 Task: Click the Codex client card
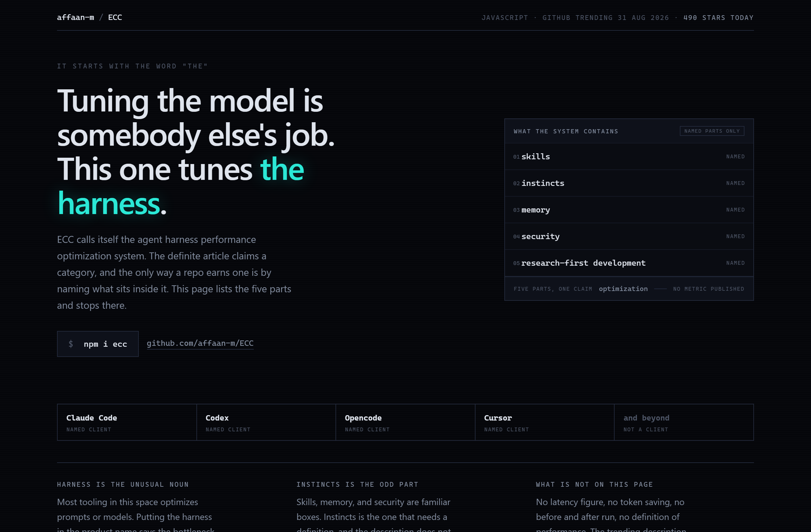[266, 422]
